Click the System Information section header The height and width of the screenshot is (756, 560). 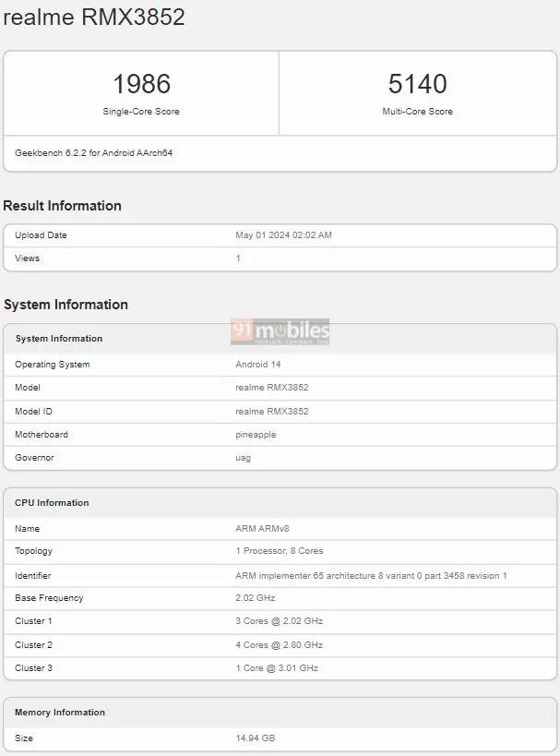[x=63, y=304]
